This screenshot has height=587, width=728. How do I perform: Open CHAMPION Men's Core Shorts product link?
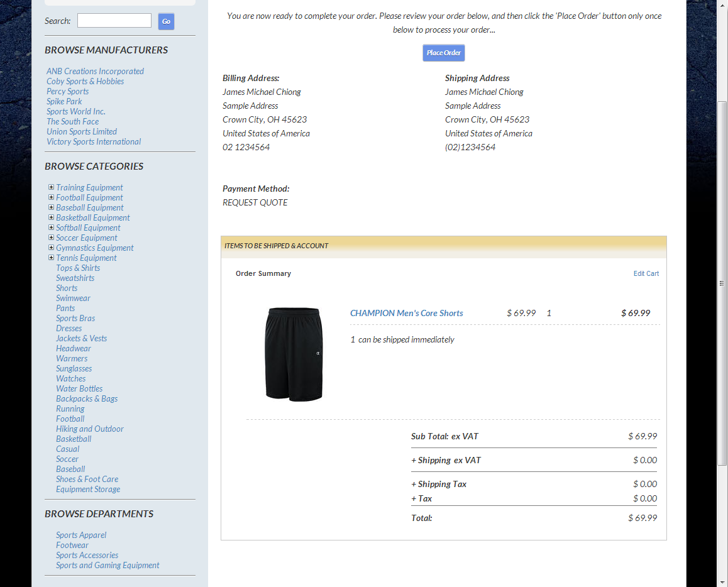tap(406, 313)
